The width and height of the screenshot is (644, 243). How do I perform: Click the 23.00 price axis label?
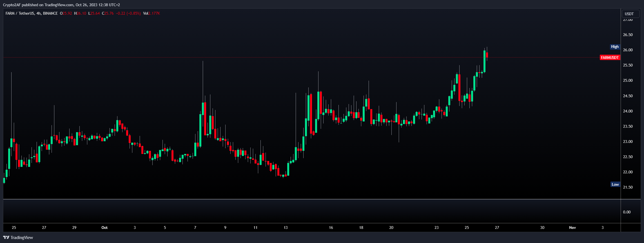click(628, 142)
